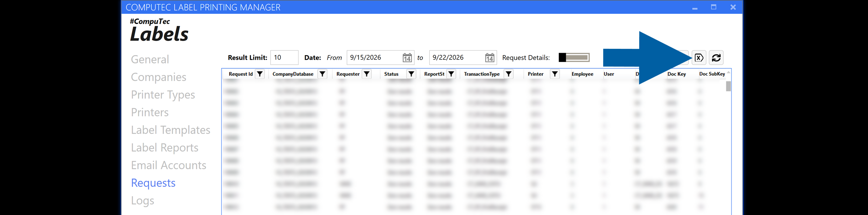Filter by CompanyDatabase column
Viewport: 868px width, 215px height.
[322, 74]
